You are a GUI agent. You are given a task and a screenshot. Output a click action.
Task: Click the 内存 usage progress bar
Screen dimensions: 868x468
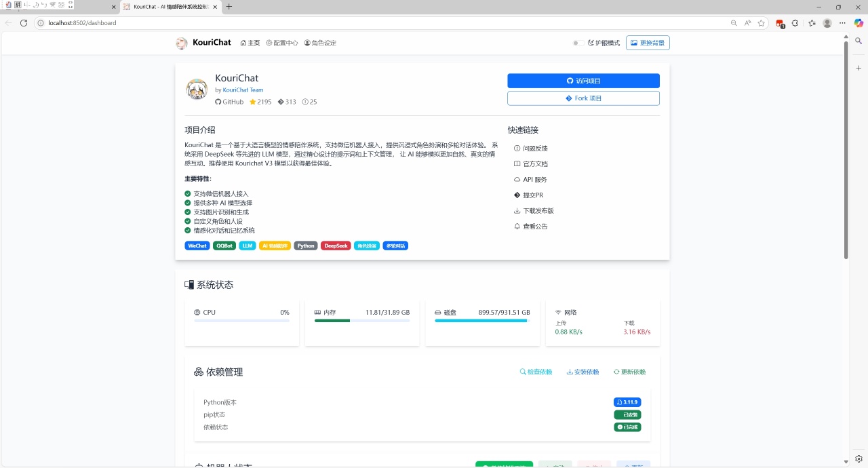coord(362,321)
